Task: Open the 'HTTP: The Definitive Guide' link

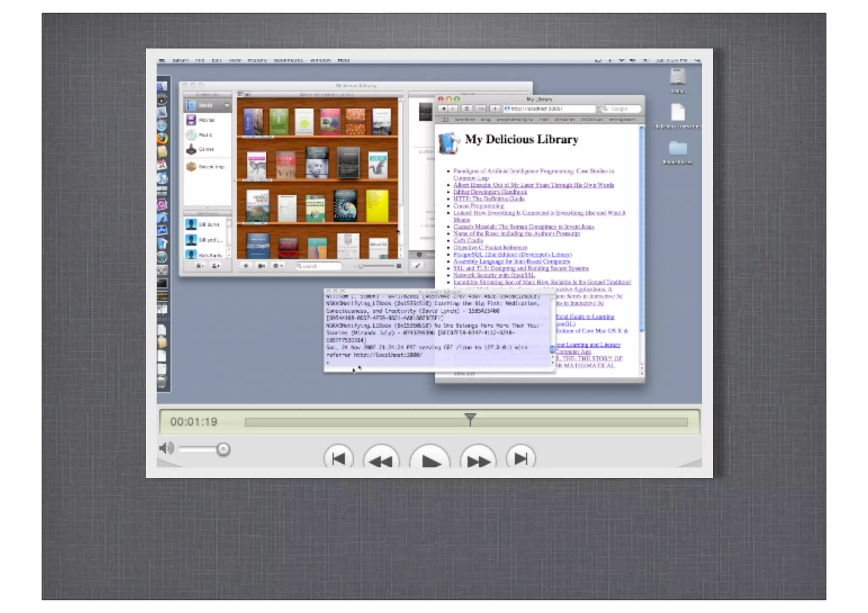Action: pos(489,199)
